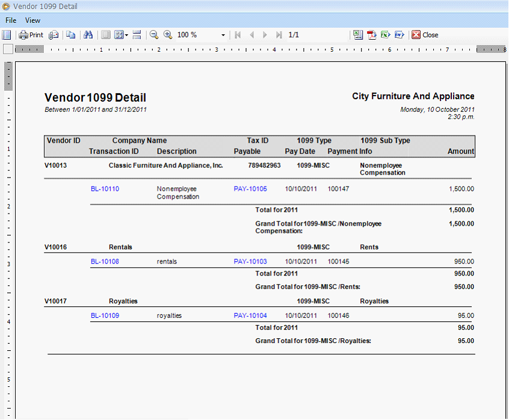Export report to spreadsheet with green grid icon
509x420 pixels.
(358, 35)
